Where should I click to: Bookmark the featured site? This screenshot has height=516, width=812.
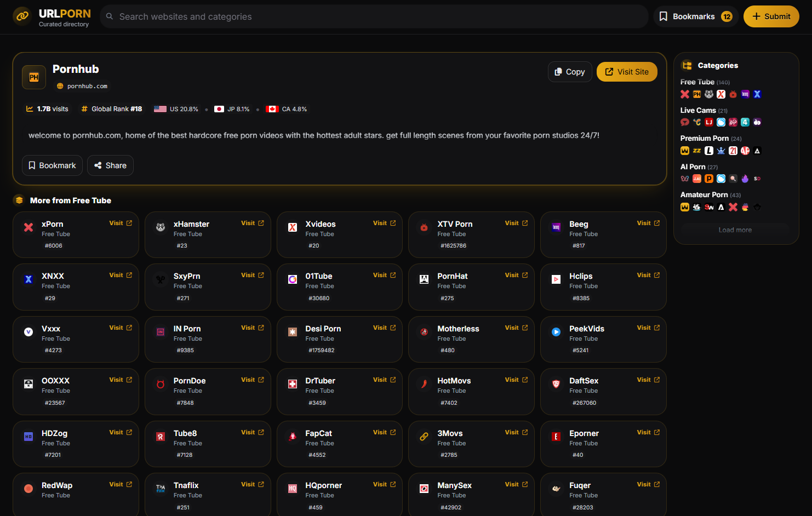click(x=52, y=165)
